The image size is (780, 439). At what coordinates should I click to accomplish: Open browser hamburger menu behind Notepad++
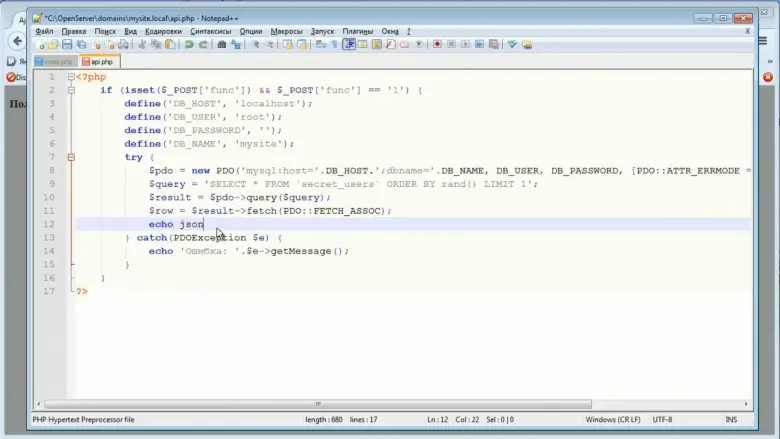763,41
